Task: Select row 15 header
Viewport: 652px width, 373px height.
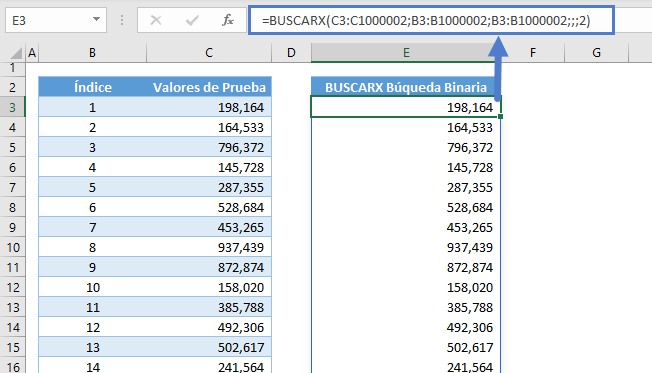Action: pos(12,347)
